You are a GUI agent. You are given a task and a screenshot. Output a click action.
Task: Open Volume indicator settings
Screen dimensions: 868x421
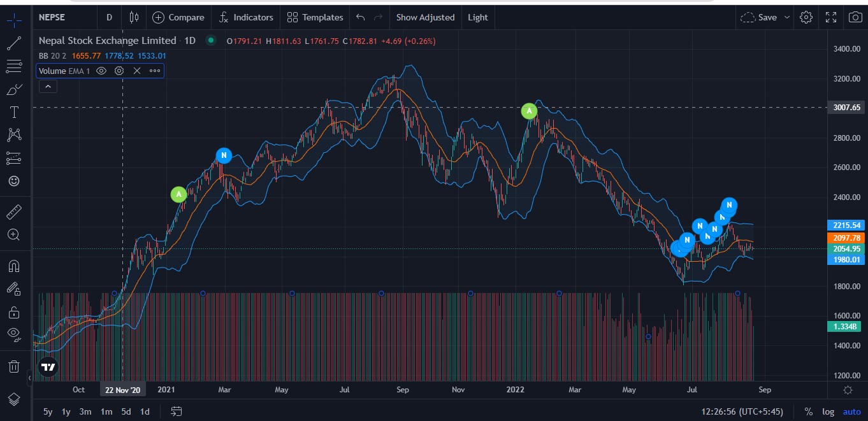[119, 71]
